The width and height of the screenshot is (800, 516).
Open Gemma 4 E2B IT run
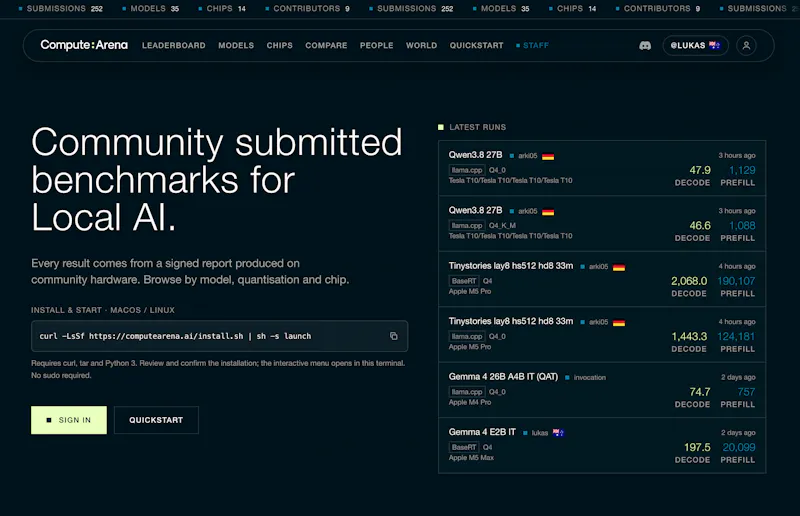[602, 446]
